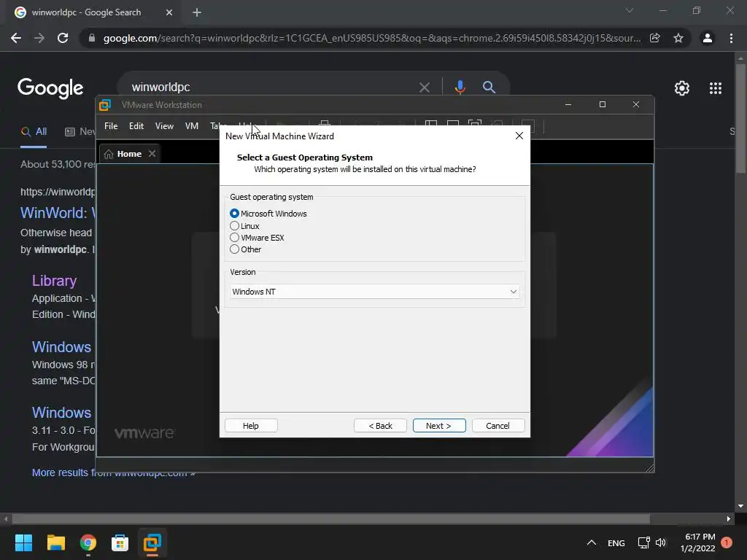This screenshot has width=747, height=560.
Task: Click VMware Workstation taskbar icon
Action: click(x=152, y=542)
